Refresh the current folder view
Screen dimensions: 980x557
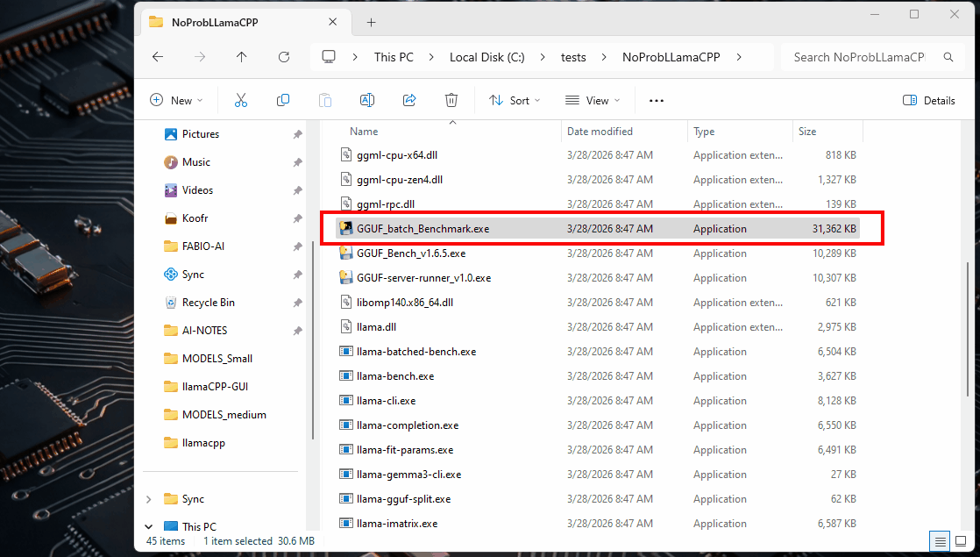click(284, 57)
